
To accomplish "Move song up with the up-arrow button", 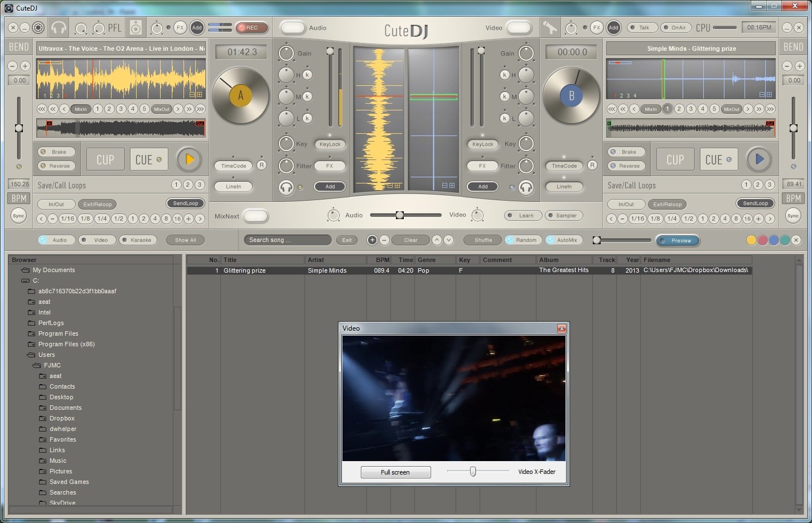I will pyautogui.click(x=437, y=240).
